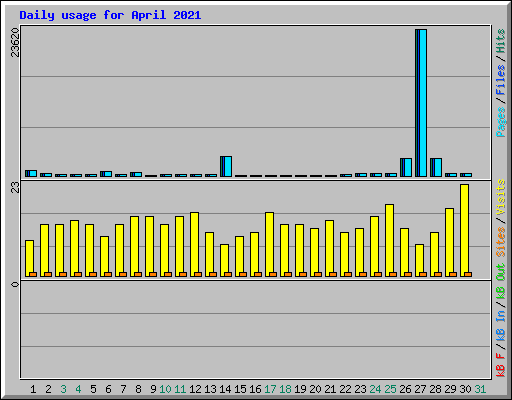Click the yellow visits bar for day 1
This screenshot has width=512, height=400.
click(29, 258)
